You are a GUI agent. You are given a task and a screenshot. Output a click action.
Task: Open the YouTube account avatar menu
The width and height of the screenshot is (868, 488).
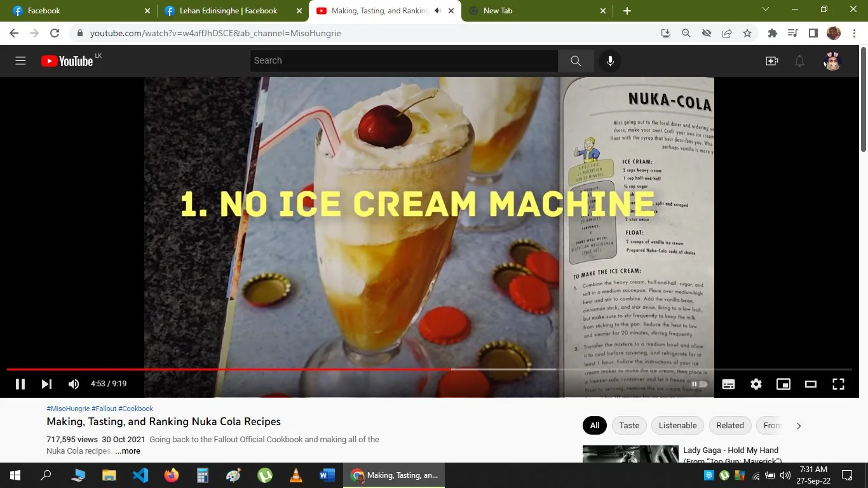click(x=832, y=61)
